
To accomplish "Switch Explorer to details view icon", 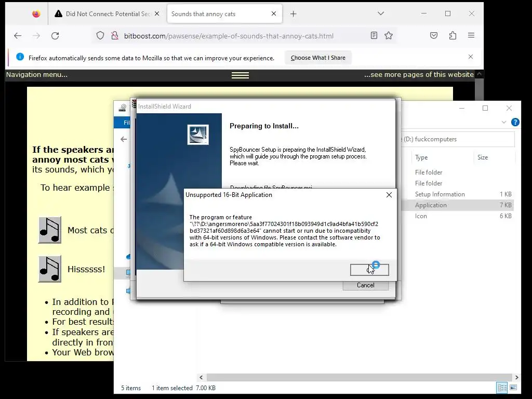I will click(x=502, y=388).
